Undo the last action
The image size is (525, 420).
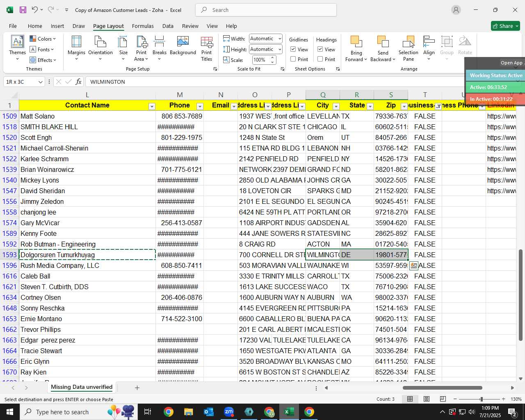pos(35,10)
